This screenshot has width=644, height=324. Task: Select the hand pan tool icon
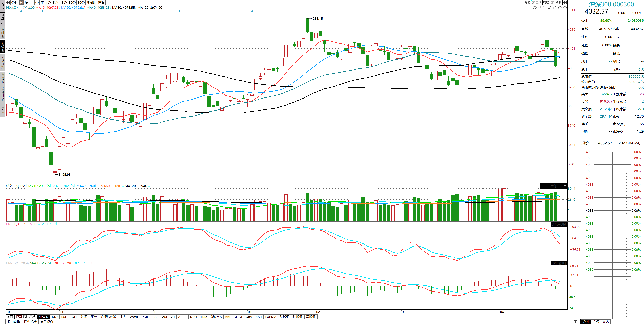[540, 8]
